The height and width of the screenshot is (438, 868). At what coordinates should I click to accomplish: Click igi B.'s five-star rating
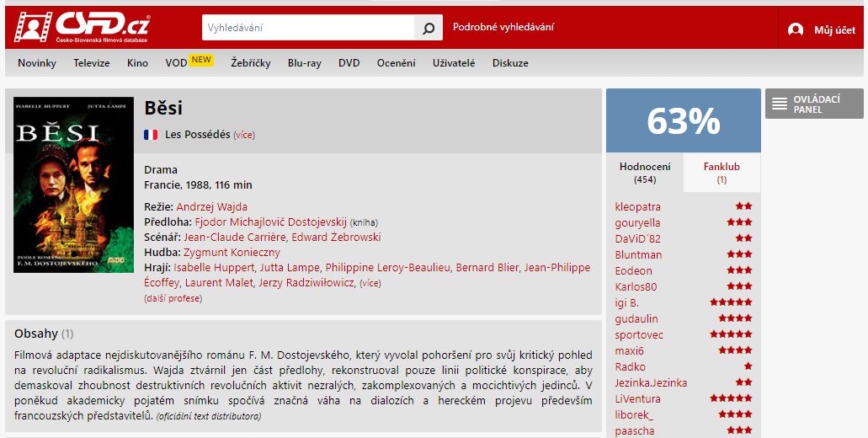pyautogui.click(x=731, y=302)
